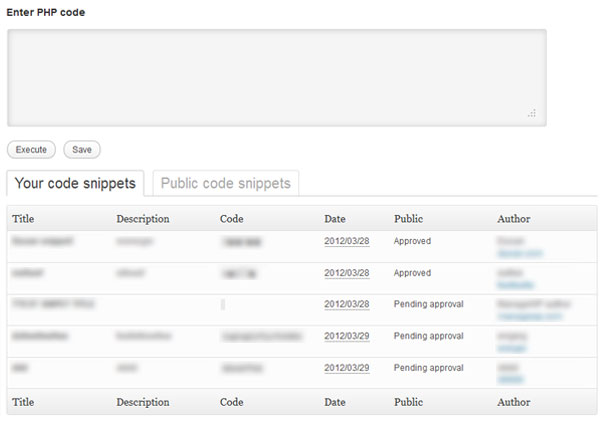Click the fourth row's 2012/03/29 date
600x425 pixels.
tap(347, 336)
